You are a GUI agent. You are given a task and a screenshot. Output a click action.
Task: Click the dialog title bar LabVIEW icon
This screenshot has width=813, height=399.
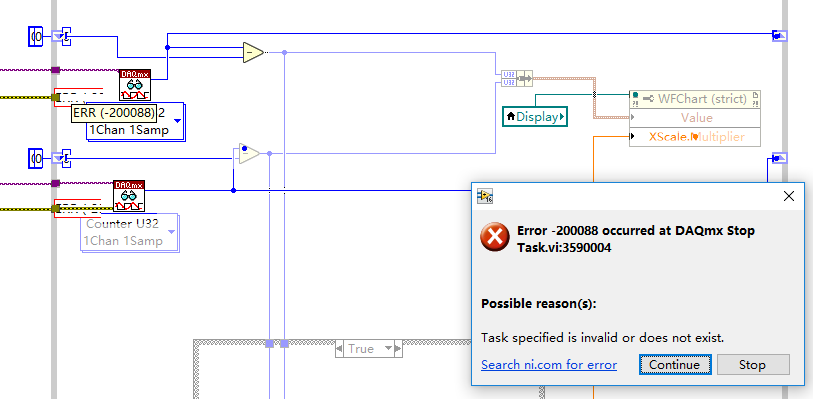[x=485, y=196]
